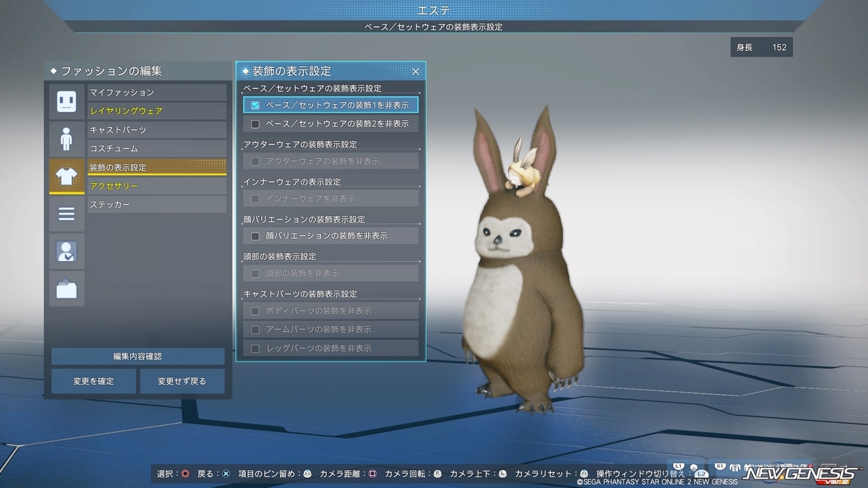Viewport: 868px width, 488px height.
Task: Click the アウターウェアの装飾表示設定 heading
Action: tap(300, 145)
